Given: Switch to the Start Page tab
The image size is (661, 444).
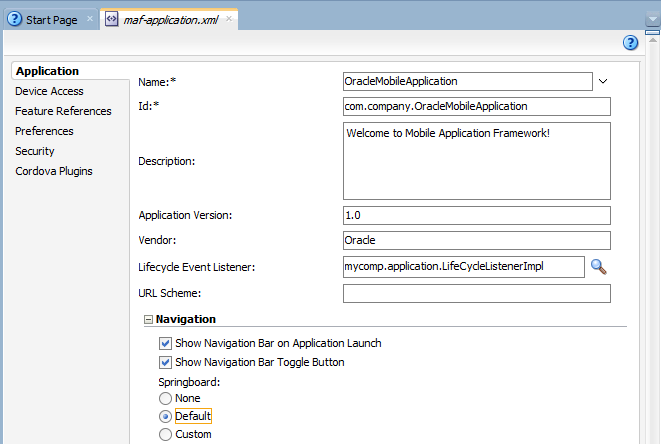Looking at the screenshot, I should pyautogui.click(x=51, y=20).
